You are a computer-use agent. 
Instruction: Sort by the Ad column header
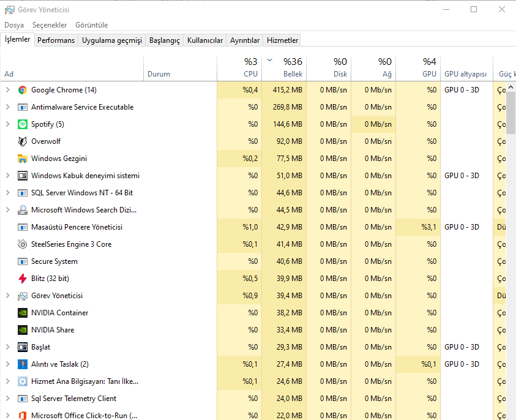[x=72, y=68]
